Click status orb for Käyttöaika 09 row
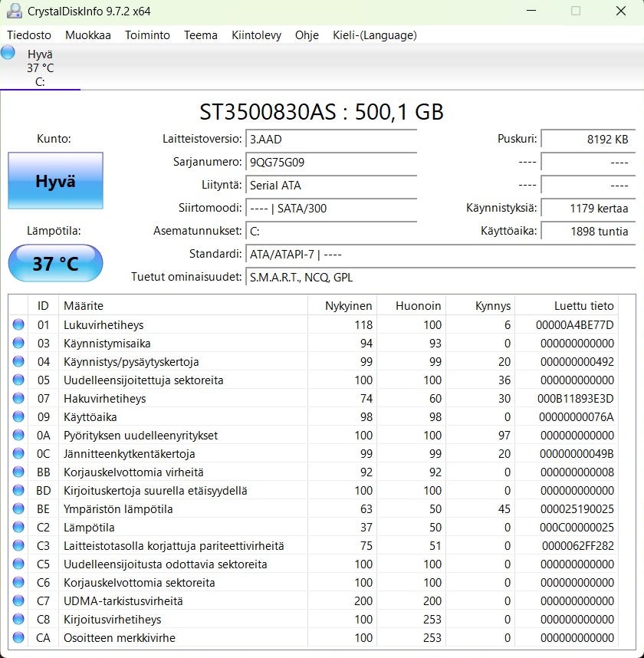644x658 pixels. [18, 417]
